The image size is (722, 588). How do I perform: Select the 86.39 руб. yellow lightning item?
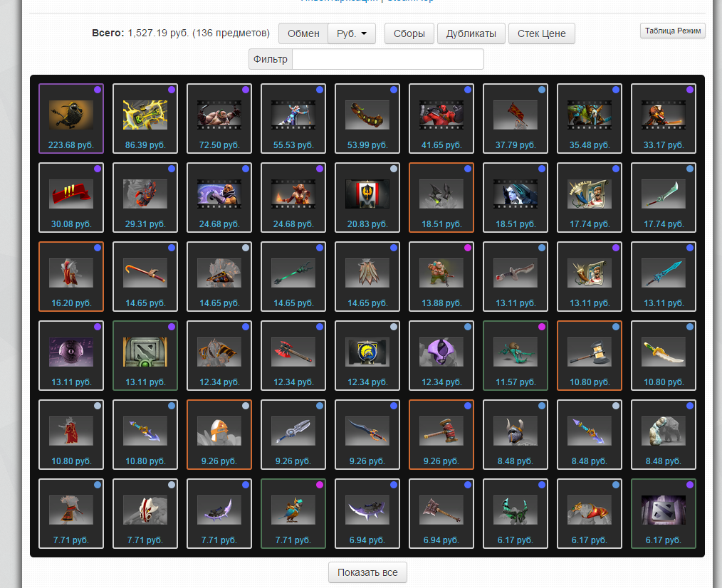(x=145, y=118)
